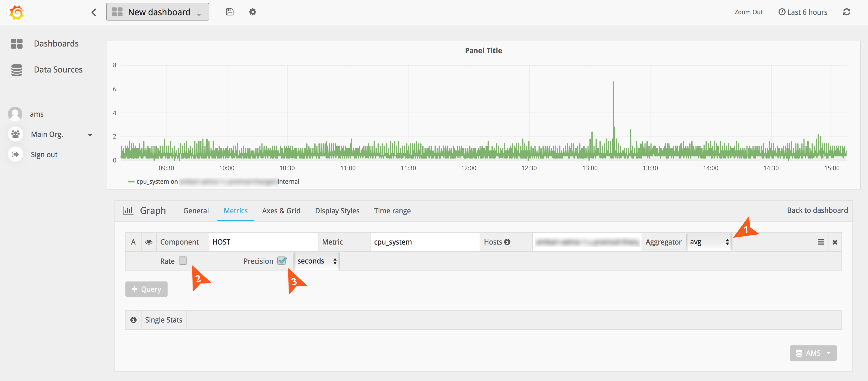The image size is (868, 381).
Task: Click the Hosts info icon
Action: click(507, 242)
